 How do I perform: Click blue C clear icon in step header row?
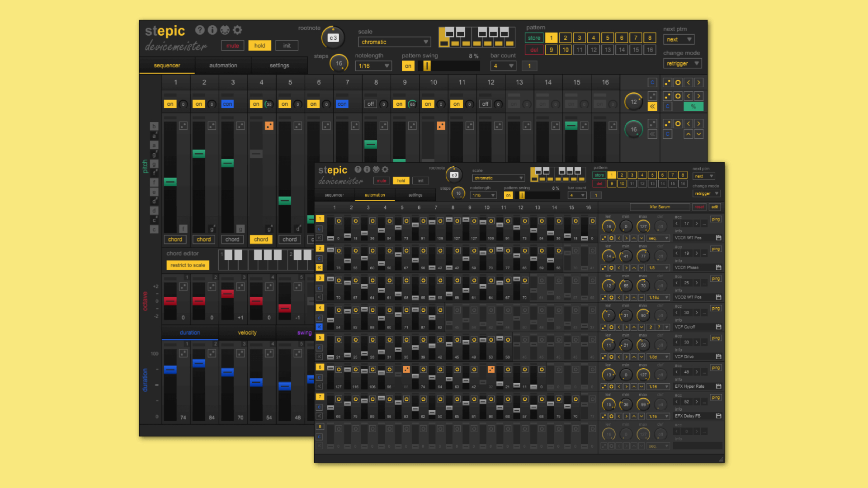coord(652,82)
